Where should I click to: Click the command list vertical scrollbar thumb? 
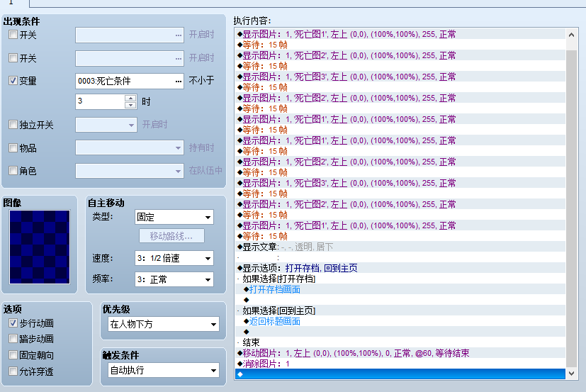tap(571, 208)
